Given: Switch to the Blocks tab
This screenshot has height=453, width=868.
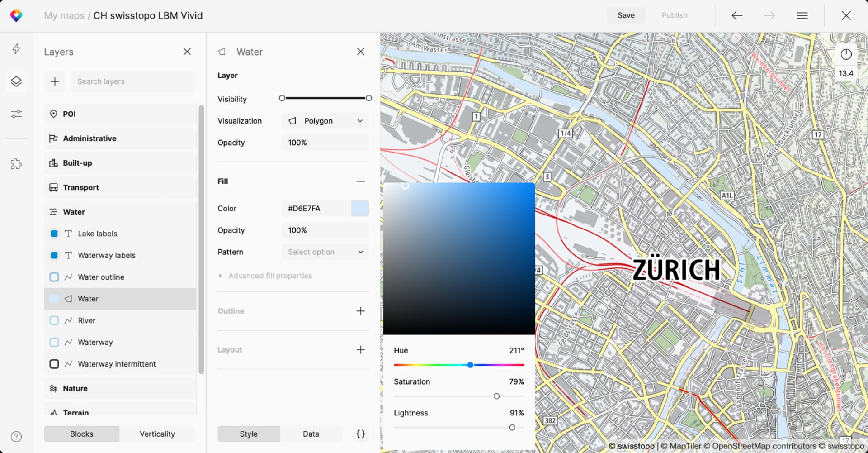Looking at the screenshot, I should click(x=82, y=434).
